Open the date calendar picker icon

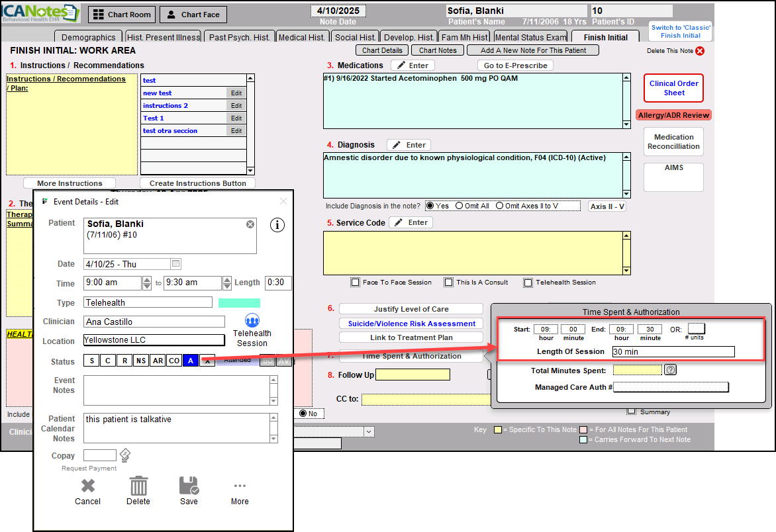[x=176, y=264]
